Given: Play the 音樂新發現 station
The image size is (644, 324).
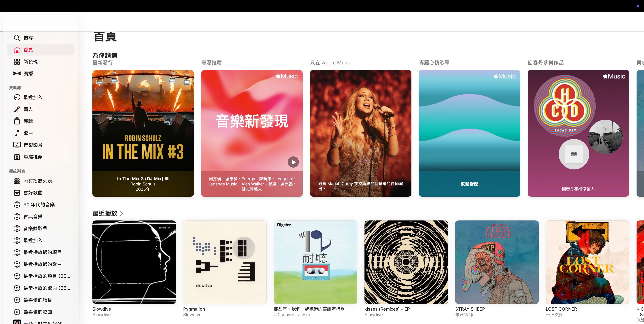Looking at the screenshot, I should click(x=293, y=162).
